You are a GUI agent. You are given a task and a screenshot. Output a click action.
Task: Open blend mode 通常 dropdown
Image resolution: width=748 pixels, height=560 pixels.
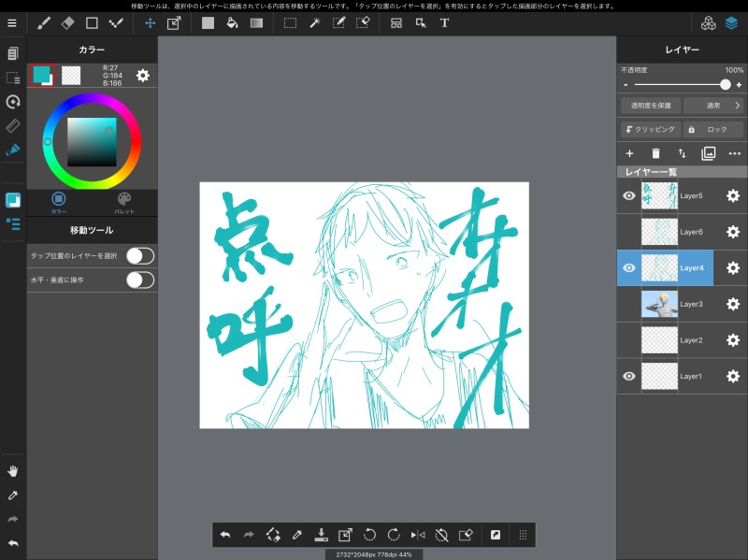pos(713,106)
